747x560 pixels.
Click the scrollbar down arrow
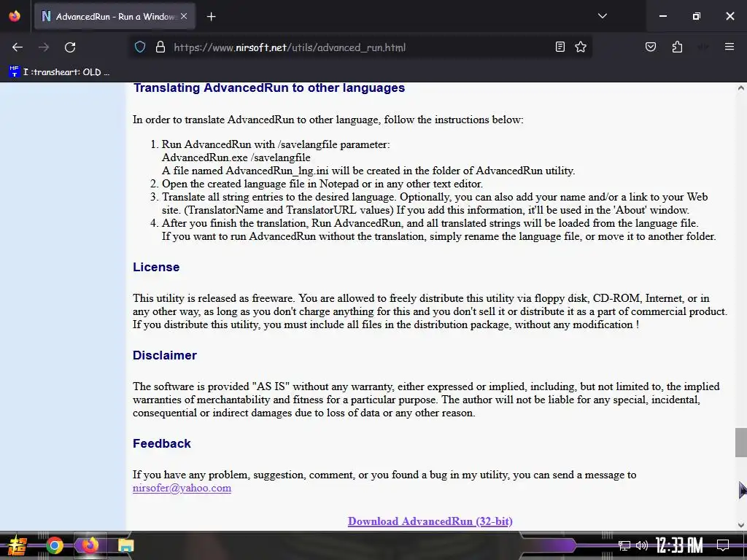tap(741, 525)
